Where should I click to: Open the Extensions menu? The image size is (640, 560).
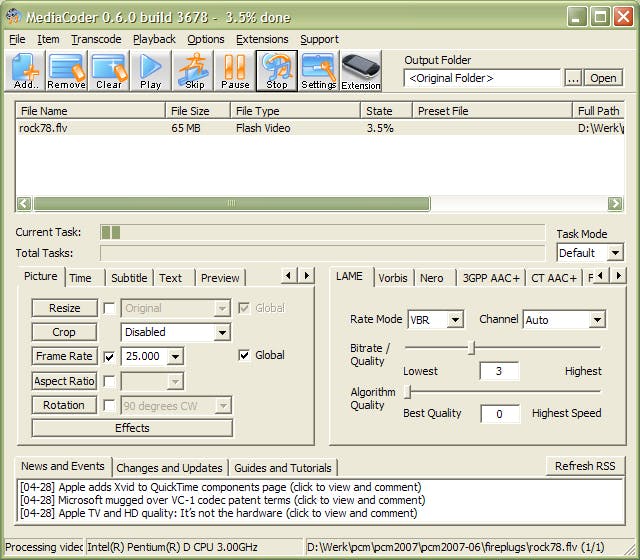tap(262, 39)
